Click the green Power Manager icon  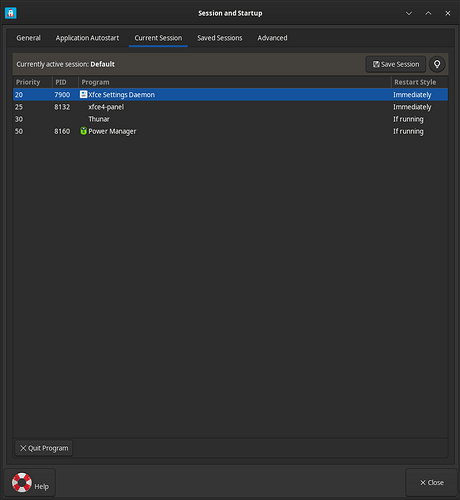83,131
